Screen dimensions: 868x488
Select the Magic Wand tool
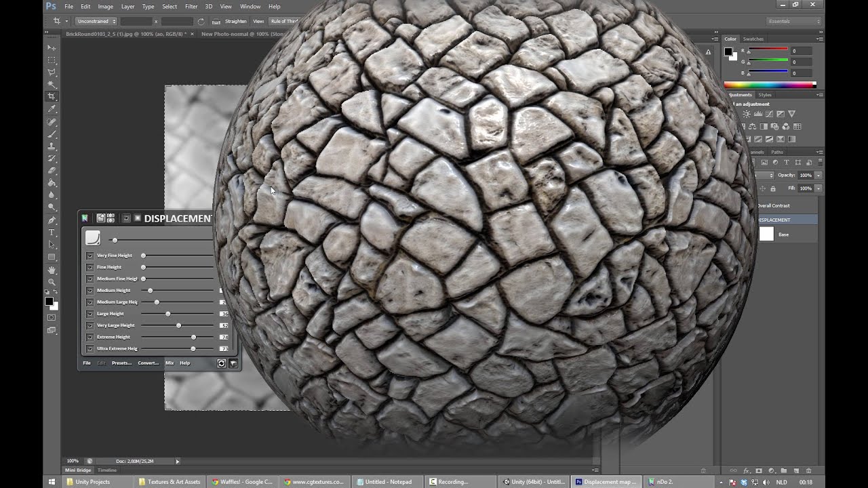click(52, 85)
